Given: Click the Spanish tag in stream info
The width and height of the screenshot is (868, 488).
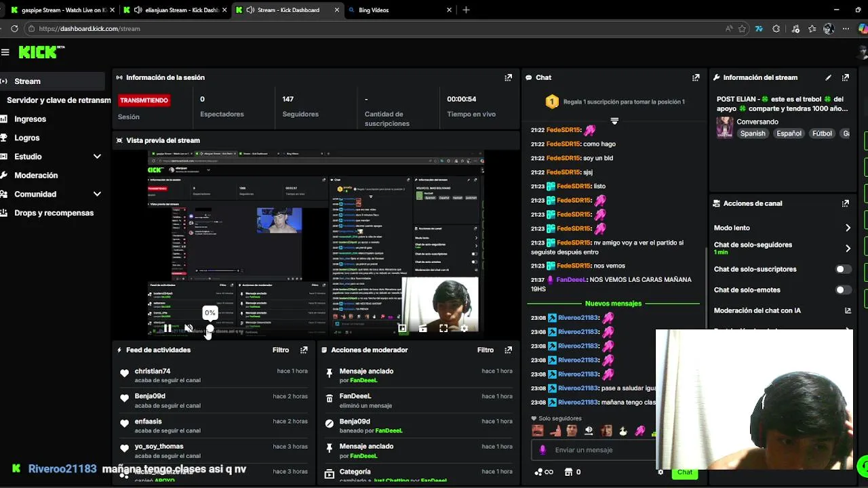Looking at the screenshot, I should tap(753, 134).
